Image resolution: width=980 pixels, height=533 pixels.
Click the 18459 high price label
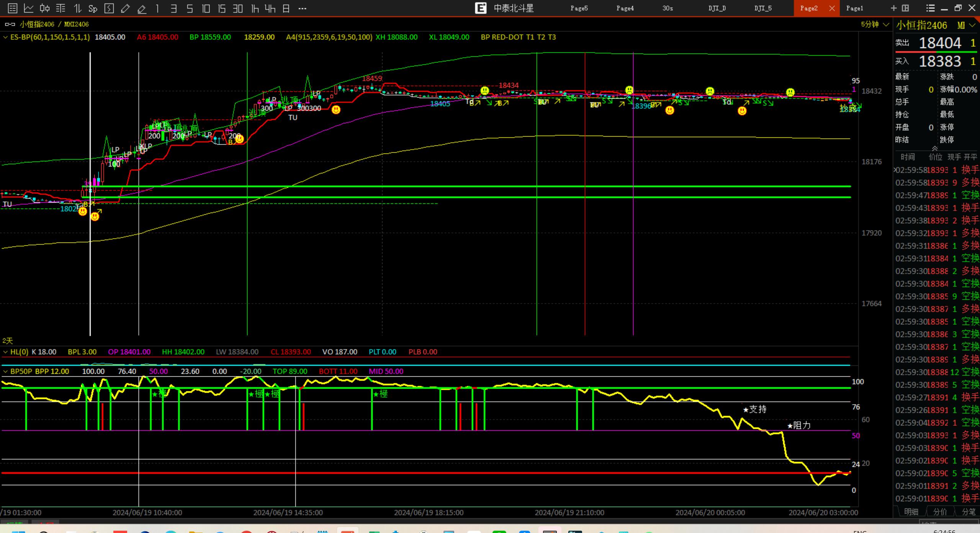tap(372, 78)
